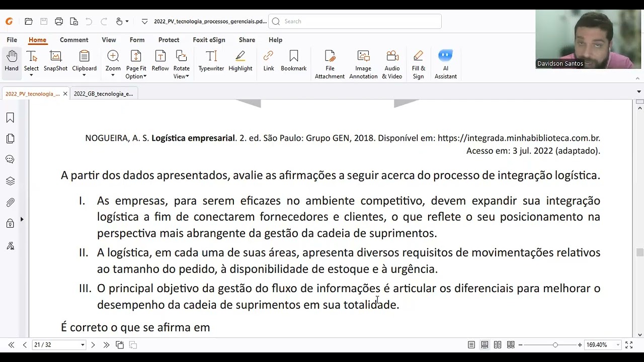Open Attachments side panel
The image size is (644, 362).
click(x=10, y=203)
